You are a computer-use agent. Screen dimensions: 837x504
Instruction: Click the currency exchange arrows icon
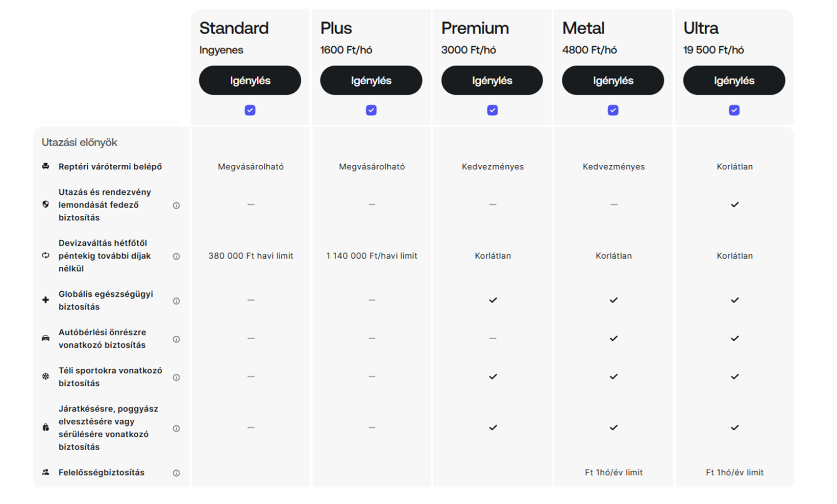pyautogui.click(x=46, y=256)
